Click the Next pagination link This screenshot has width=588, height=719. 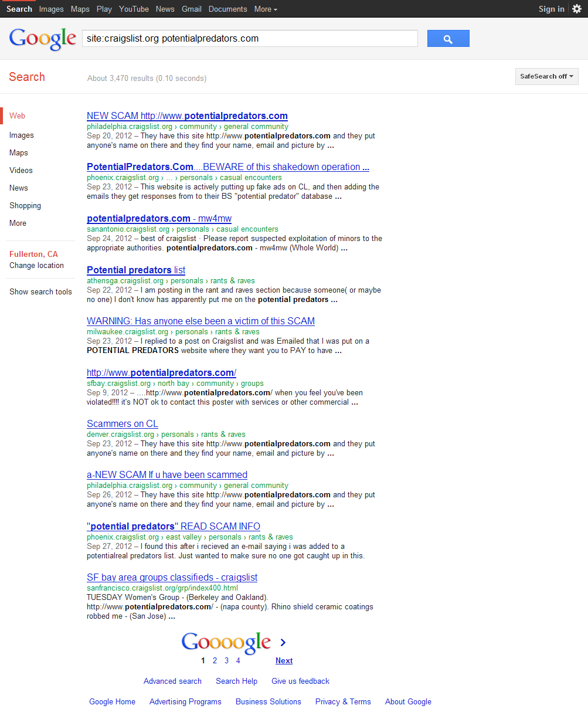[x=284, y=660]
